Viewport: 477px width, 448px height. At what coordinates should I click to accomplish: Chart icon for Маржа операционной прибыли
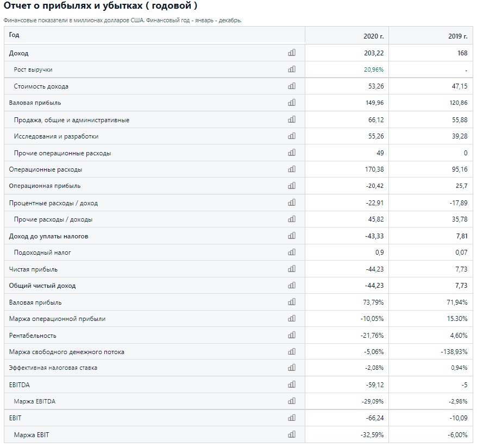[291, 318]
